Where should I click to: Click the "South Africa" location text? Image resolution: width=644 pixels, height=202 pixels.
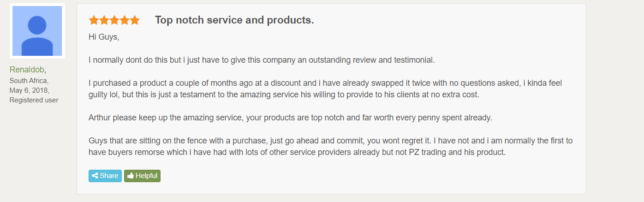pos(28,81)
